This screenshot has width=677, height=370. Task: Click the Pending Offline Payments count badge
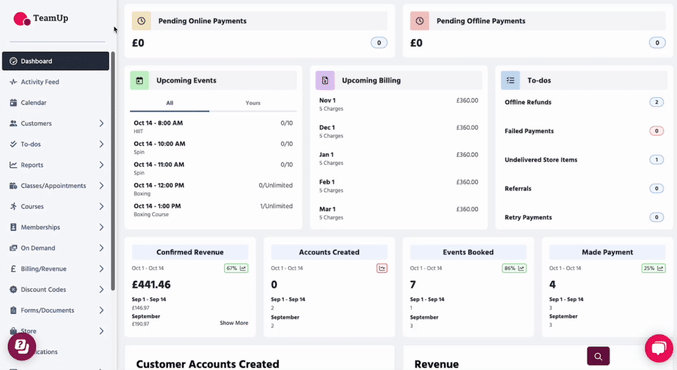tap(657, 43)
